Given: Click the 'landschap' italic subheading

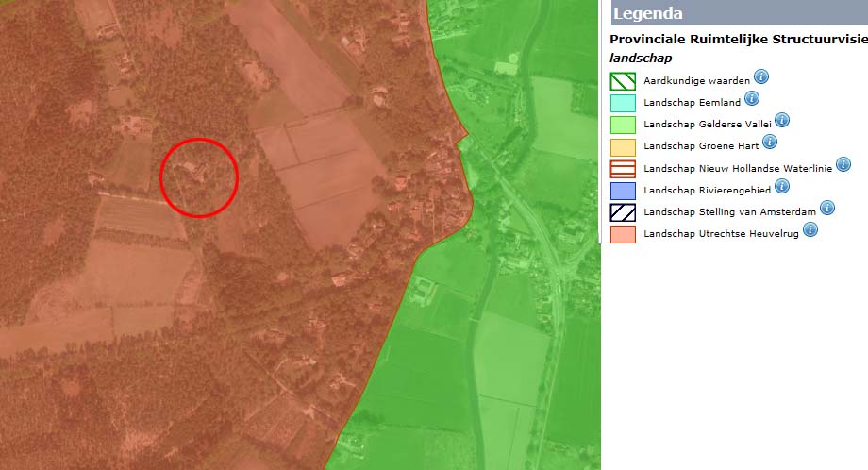Looking at the screenshot, I should click(641, 59).
